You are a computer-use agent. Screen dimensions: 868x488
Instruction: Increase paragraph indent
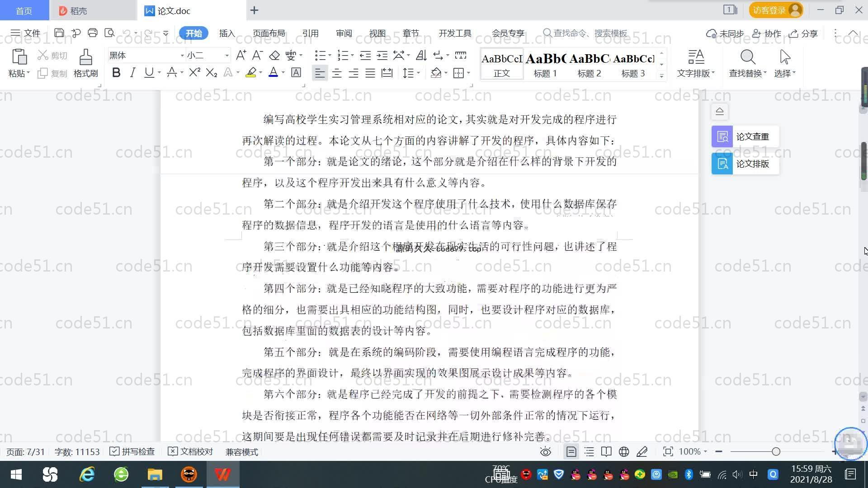tap(382, 56)
